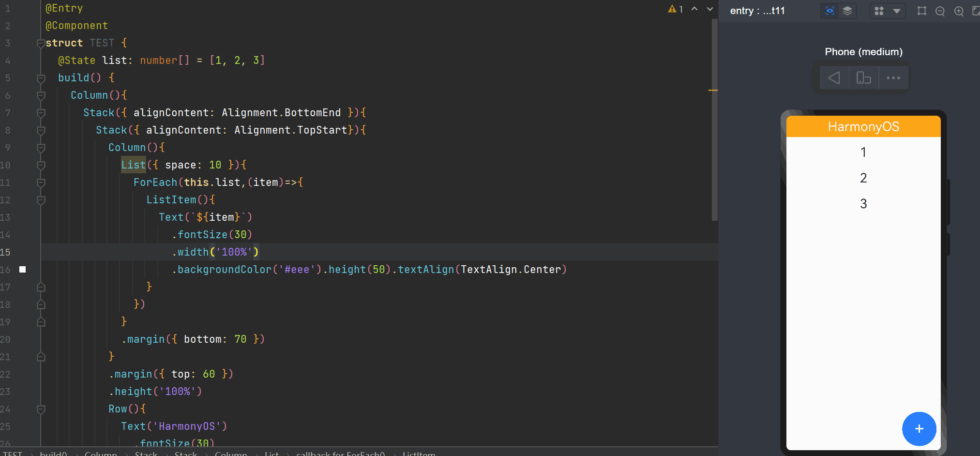Screen dimensions: 980x456
Task: Select list item 1 in the phone preview
Action: [863, 152]
